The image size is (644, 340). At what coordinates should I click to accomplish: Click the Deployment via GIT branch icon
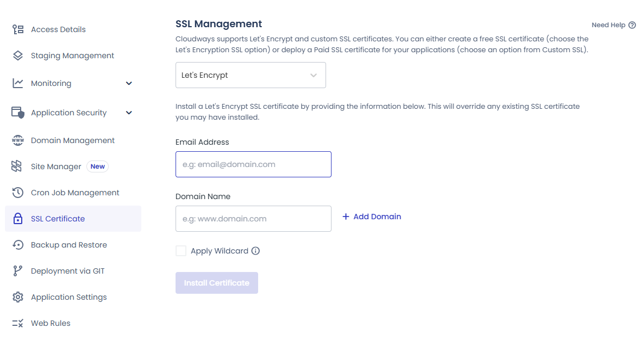17,271
